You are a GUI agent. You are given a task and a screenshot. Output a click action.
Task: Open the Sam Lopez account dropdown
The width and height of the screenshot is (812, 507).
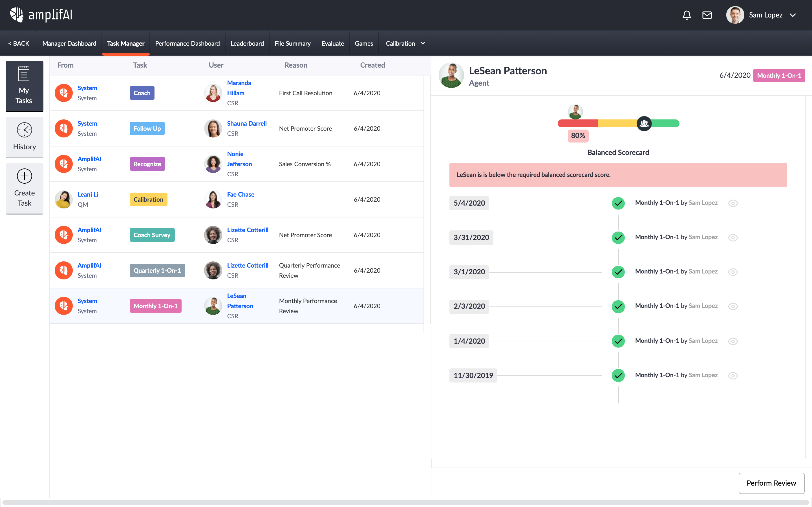click(793, 15)
